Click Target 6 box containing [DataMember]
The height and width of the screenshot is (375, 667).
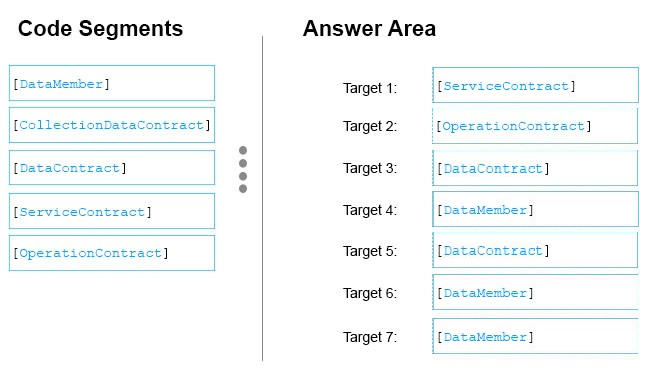[x=535, y=292]
